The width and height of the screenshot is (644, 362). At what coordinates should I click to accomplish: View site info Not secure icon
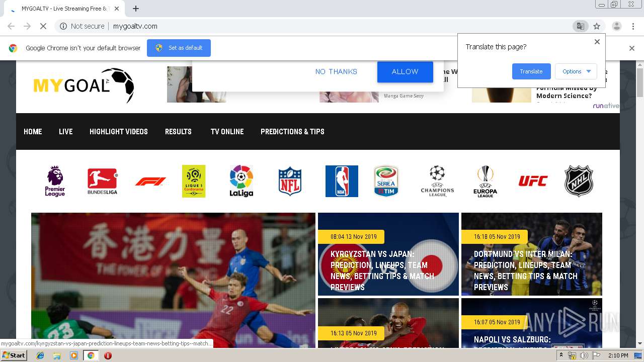63,26
